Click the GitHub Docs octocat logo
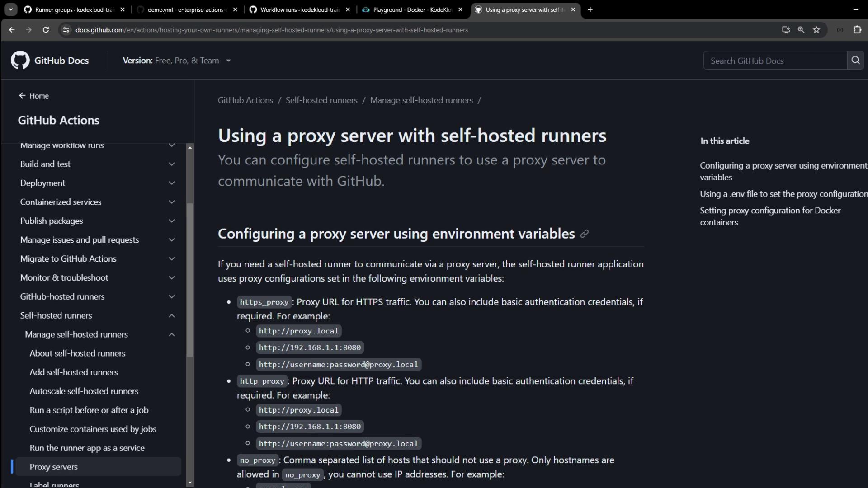Screen dimensions: 868x488 20,61
